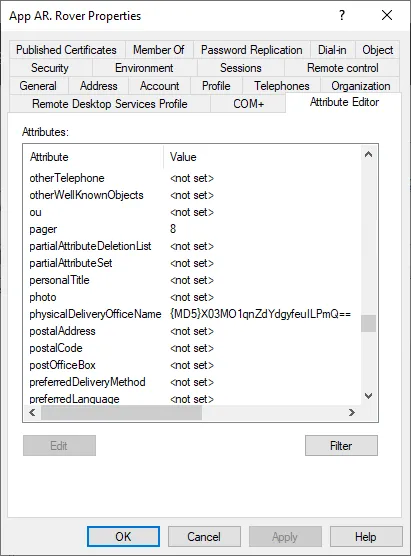The width and height of the screenshot is (411, 556).
Task: Open the Password Replication tab
Action: [x=251, y=50]
